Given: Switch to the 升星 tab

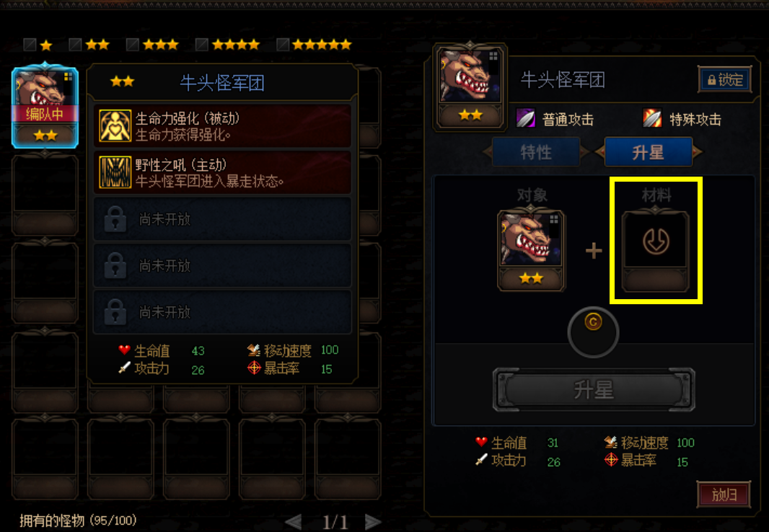Looking at the screenshot, I should tap(649, 152).
